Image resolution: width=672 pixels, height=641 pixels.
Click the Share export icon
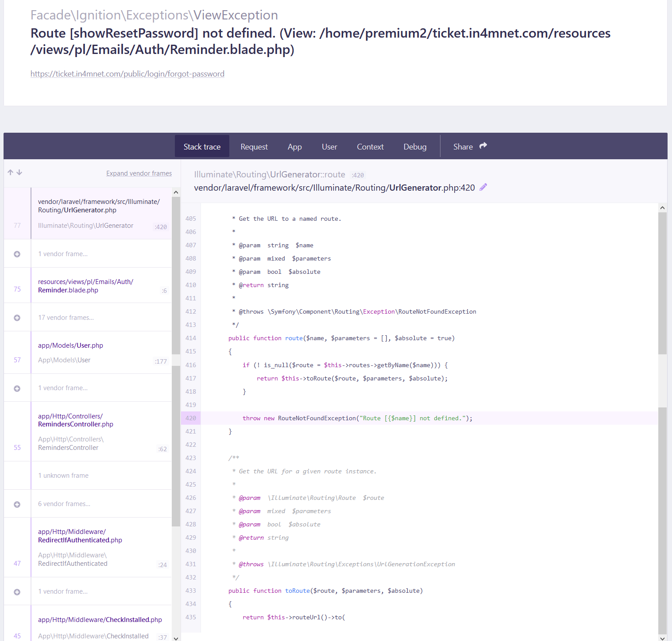coord(483,145)
